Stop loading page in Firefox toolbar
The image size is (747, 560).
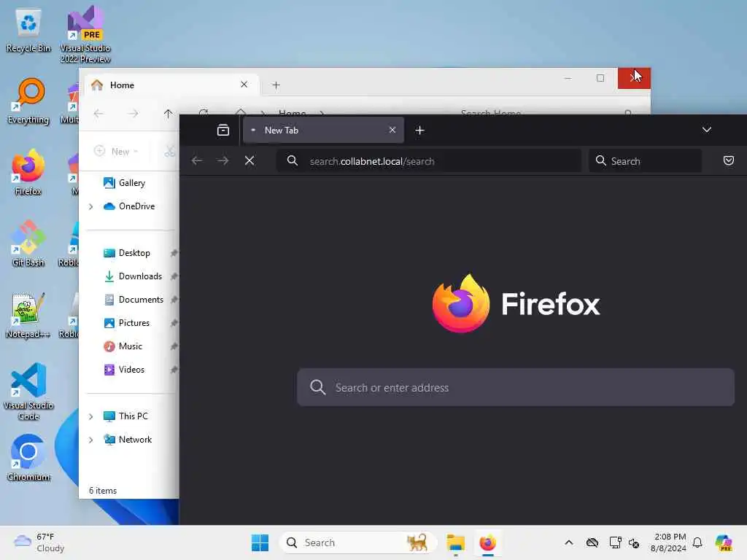tap(249, 160)
